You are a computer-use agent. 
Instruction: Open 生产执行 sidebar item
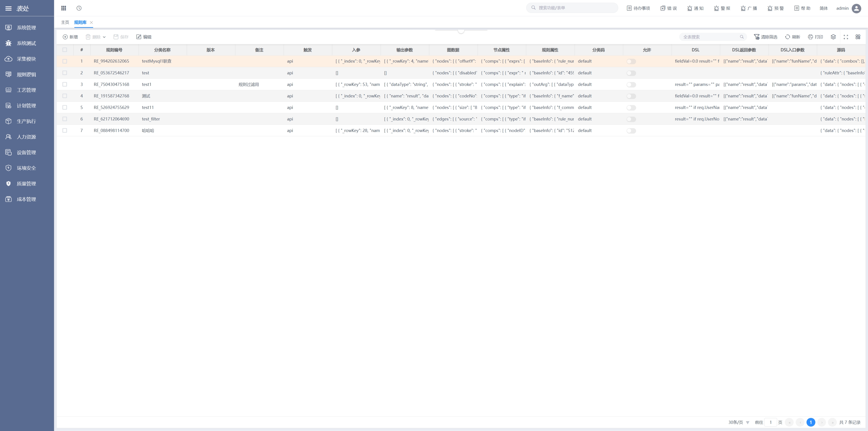tap(27, 121)
